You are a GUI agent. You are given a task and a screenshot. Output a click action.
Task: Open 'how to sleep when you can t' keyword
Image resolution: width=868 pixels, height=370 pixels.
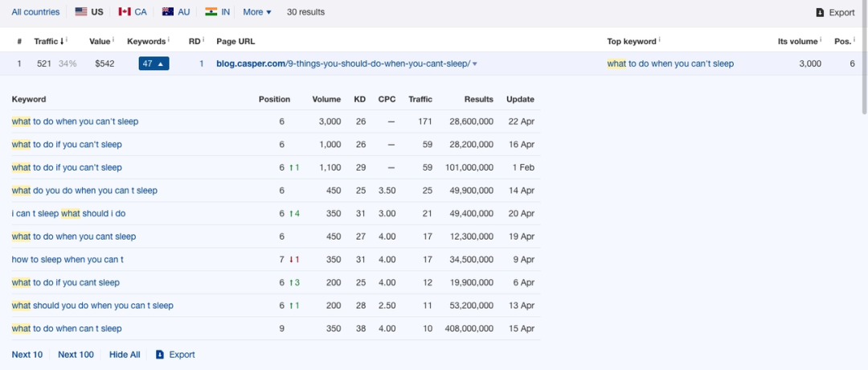tap(68, 260)
